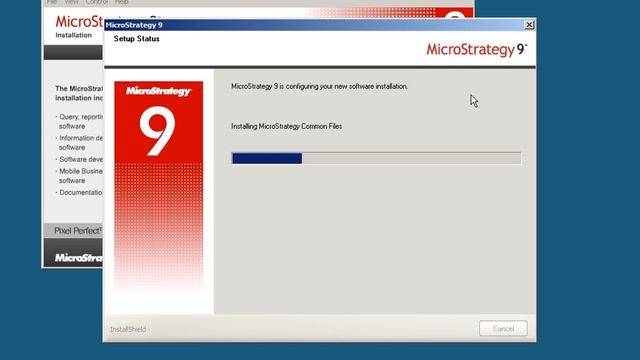Click 'Information de' bullet in background window
The height and width of the screenshot is (360, 640).
[79, 142]
